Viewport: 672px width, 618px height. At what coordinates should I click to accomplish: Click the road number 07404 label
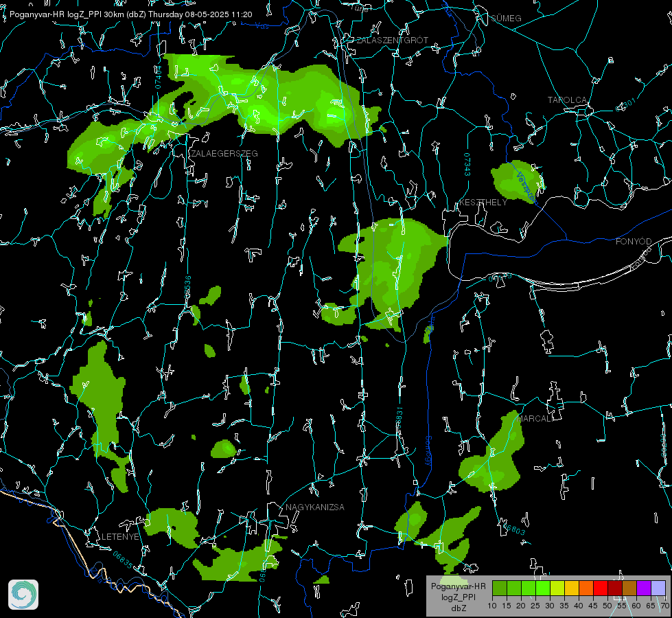click(x=158, y=77)
